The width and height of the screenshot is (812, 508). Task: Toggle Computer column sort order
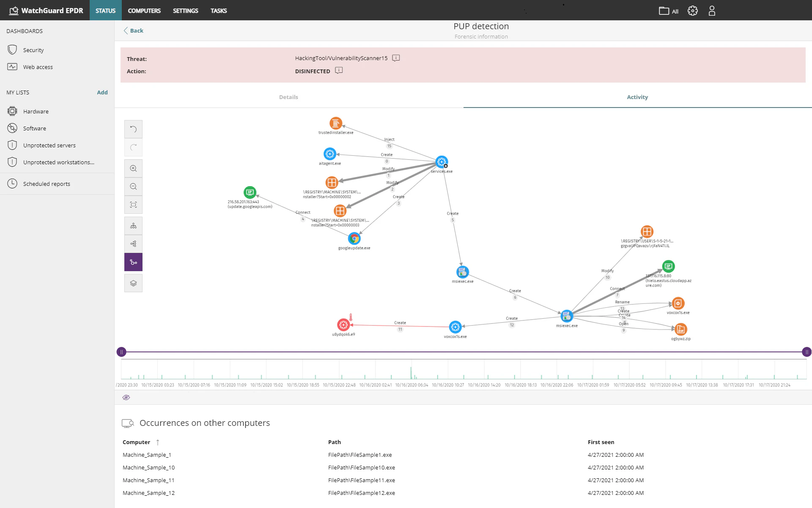click(157, 442)
